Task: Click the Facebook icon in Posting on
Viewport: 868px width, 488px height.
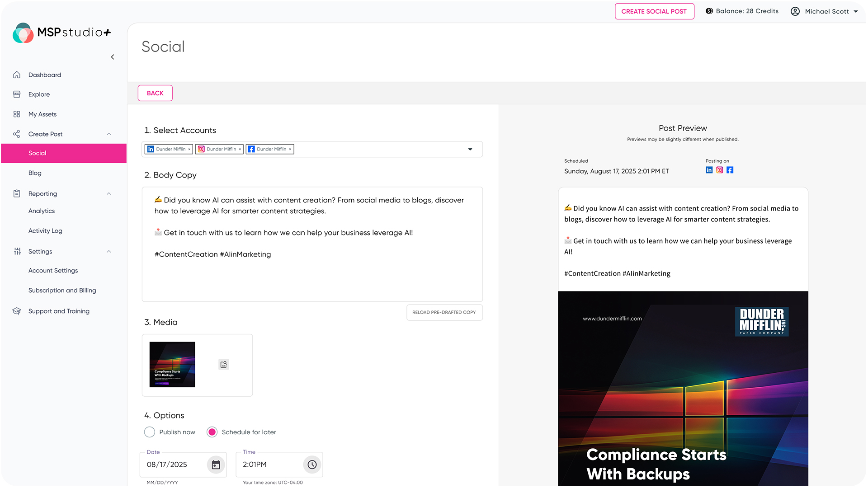Action: click(730, 170)
